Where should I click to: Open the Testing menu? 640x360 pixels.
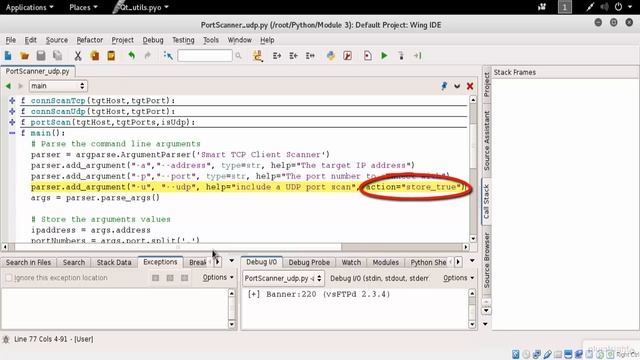[x=183, y=40]
